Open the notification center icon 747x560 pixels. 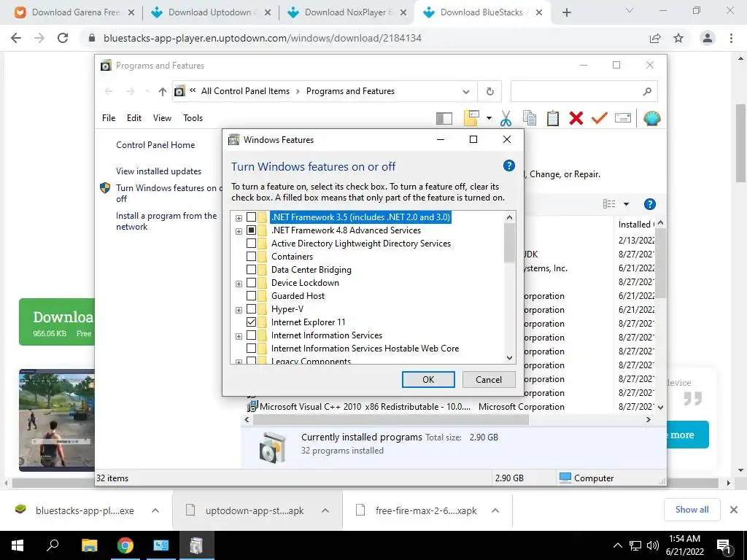(724, 545)
